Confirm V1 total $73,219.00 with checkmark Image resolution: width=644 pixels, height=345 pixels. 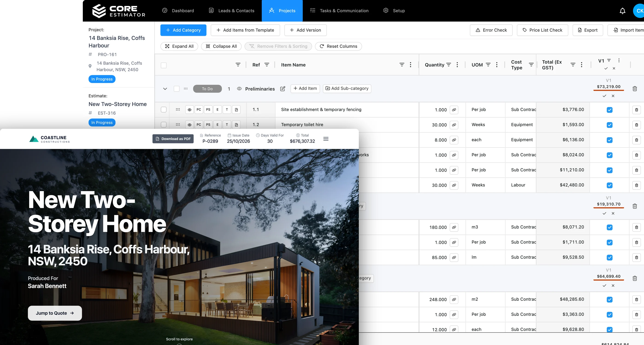tap(604, 96)
